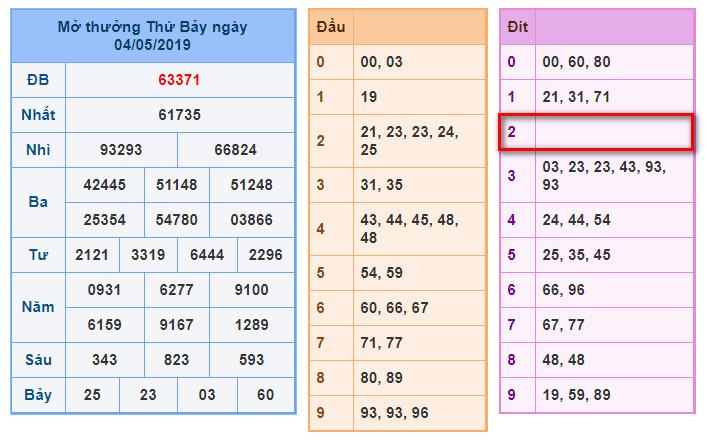
Task: Click the Đầu column header
Action: click(330, 27)
